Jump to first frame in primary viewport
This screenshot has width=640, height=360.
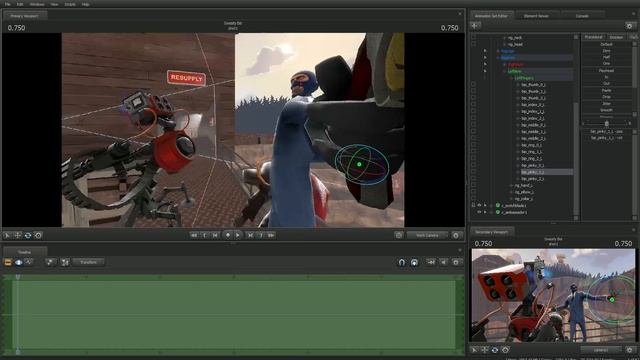tap(194, 235)
